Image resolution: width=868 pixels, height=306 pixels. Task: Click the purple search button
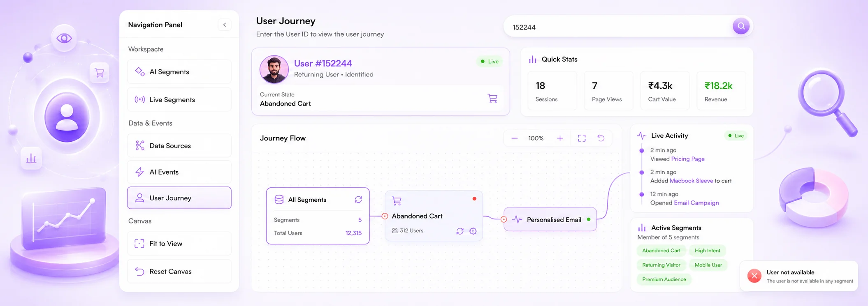coord(741,26)
